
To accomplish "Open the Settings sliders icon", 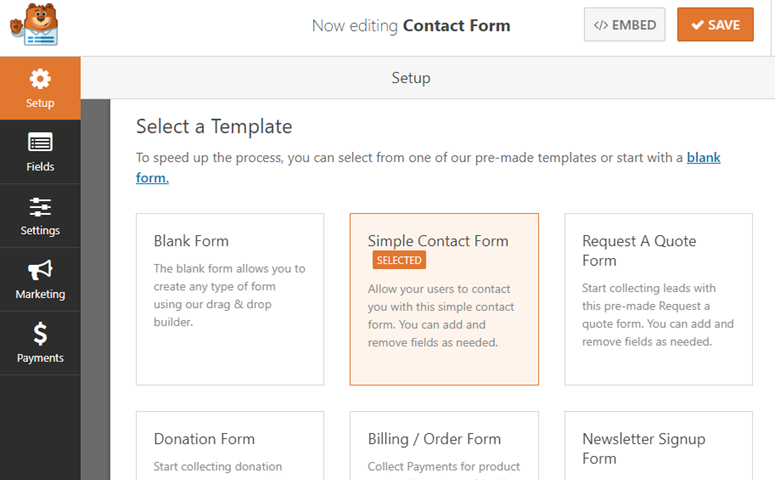I will [x=40, y=206].
